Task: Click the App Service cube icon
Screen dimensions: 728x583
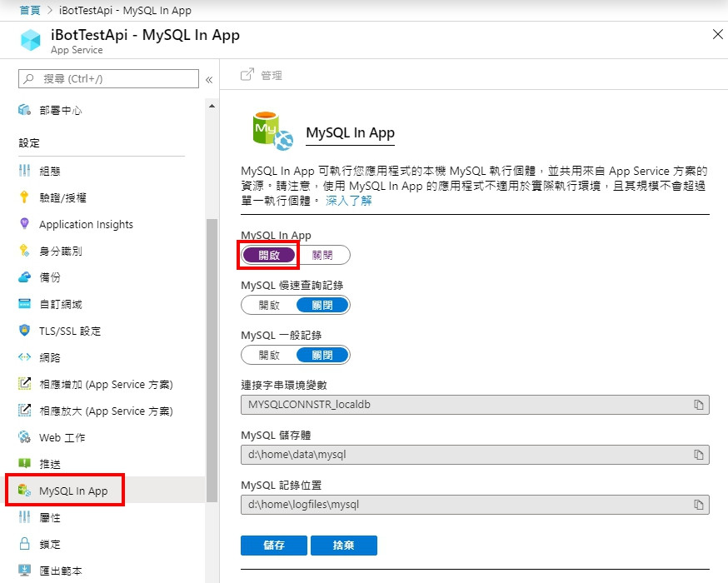Action: point(31,40)
